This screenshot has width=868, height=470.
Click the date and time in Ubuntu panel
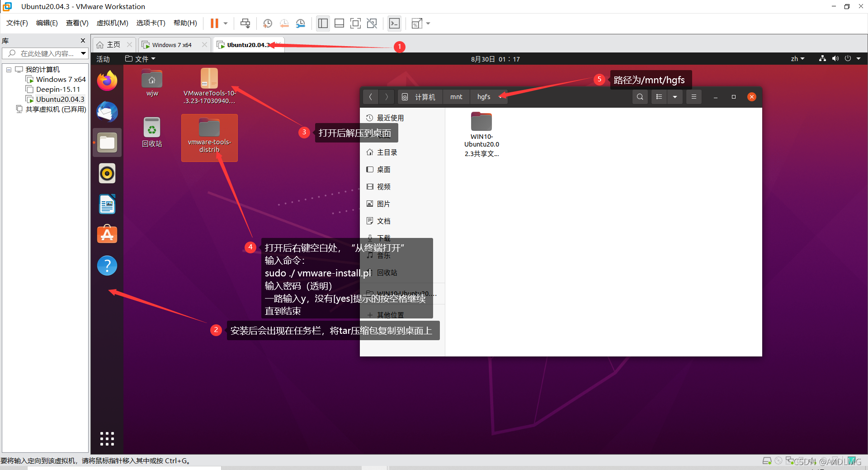[x=495, y=59]
